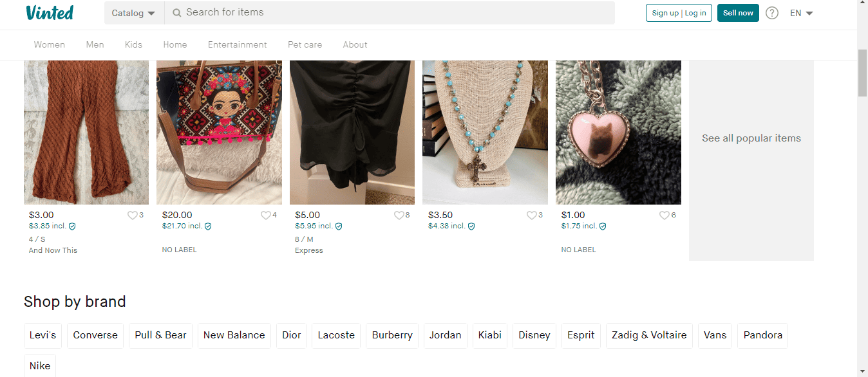Select the New Balance brand chip
868x377 pixels.
click(234, 335)
